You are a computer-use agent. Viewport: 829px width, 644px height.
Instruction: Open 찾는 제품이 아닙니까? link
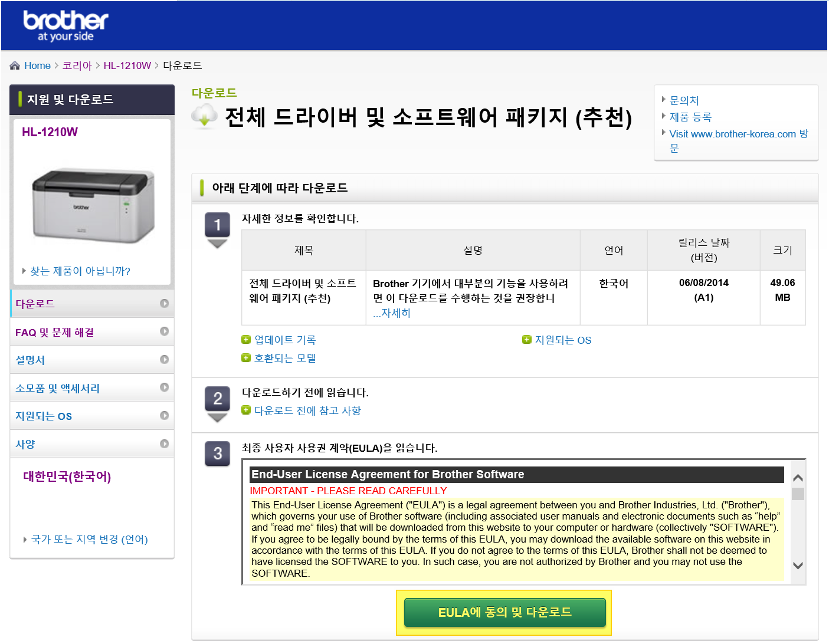pyautogui.click(x=80, y=271)
